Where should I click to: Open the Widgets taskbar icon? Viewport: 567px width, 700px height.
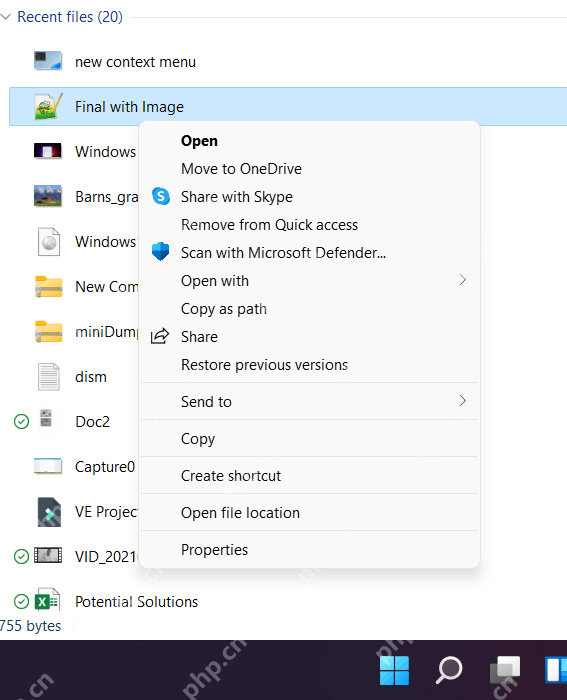pyautogui.click(x=556, y=670)
